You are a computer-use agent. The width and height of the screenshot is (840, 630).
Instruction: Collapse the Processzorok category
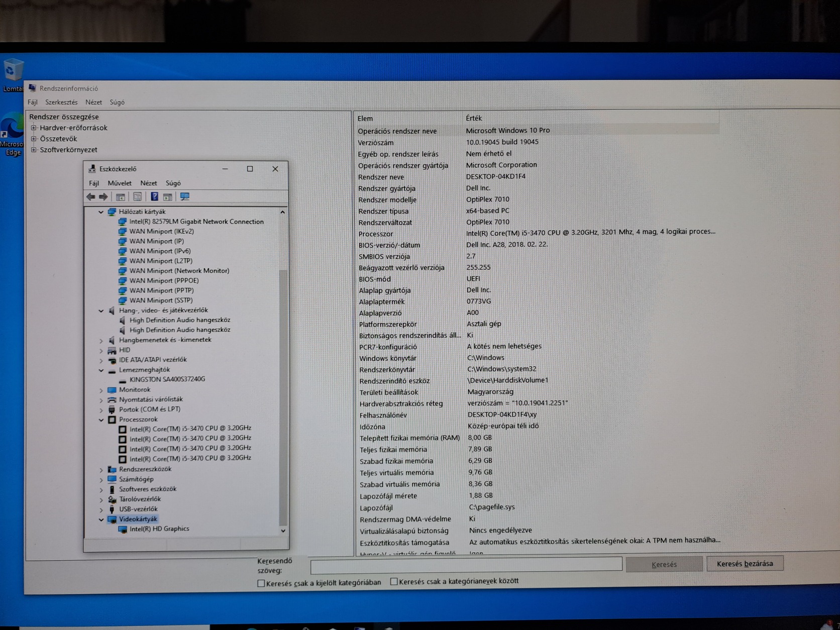pos(101,419)
